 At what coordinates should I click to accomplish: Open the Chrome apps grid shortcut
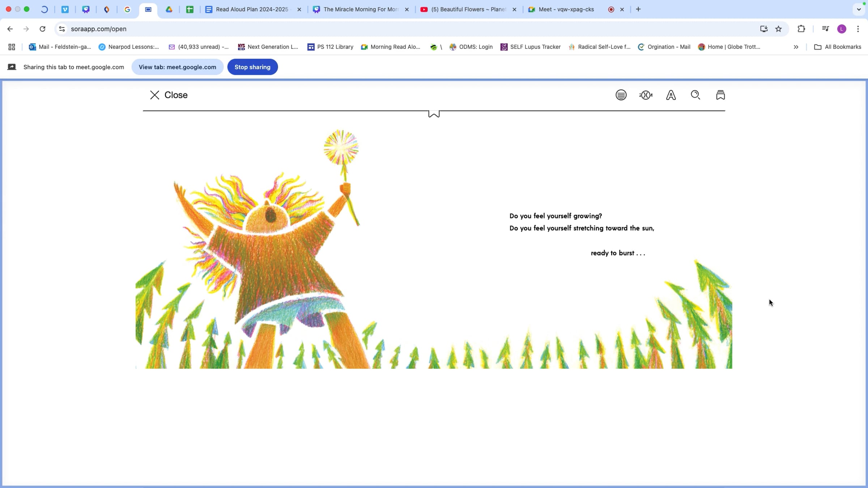12,47
